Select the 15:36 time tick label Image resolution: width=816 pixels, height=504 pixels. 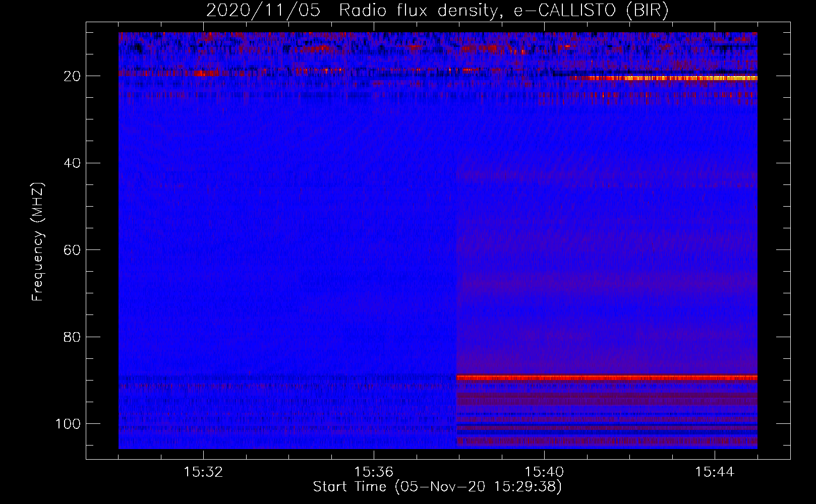pyautogui.click(x=374, y=472)
